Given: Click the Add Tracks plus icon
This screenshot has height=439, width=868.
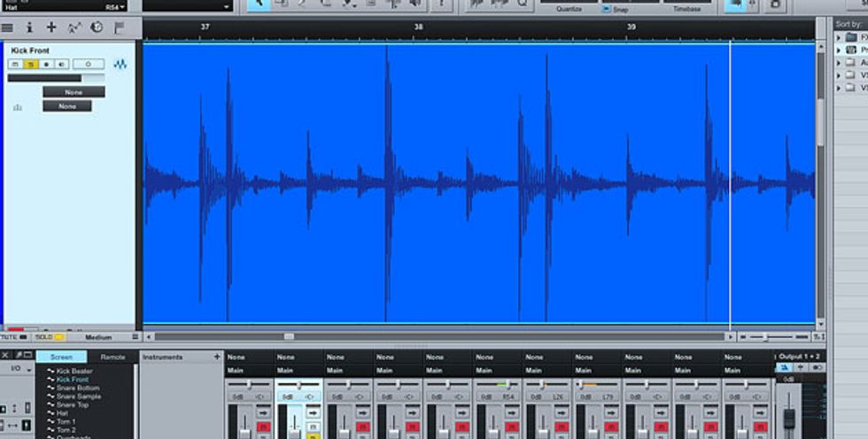Looking at the screenshot, I should (51, 27).
